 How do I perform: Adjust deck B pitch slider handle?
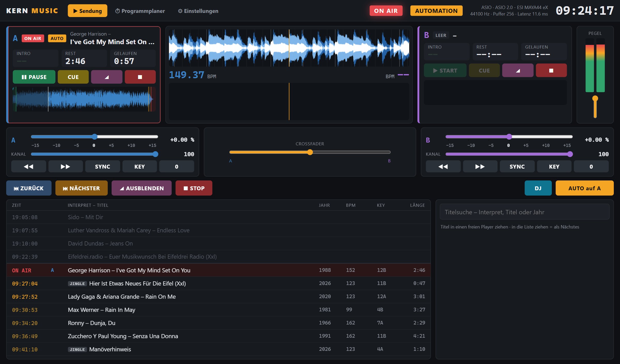pyautogui.click(x=509, y=137)
